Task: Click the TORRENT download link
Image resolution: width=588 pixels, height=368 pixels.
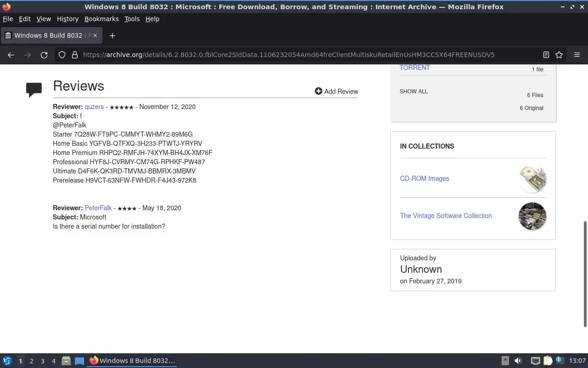Action: coord(415,68)
